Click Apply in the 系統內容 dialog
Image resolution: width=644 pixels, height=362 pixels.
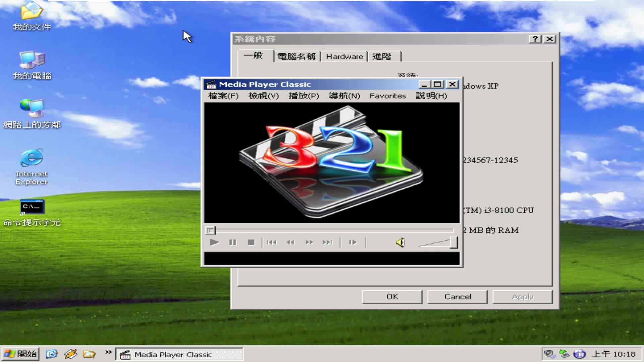click(522, 296)
